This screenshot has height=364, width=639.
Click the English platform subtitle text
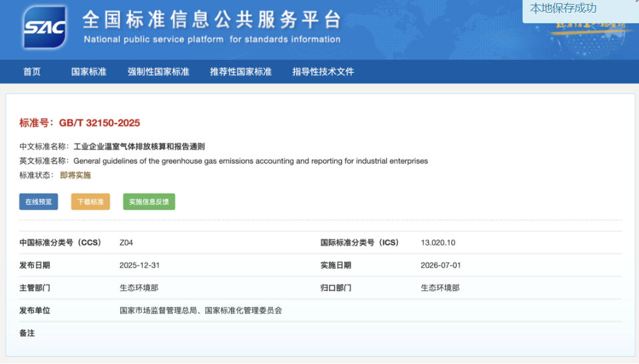[212, 40]
